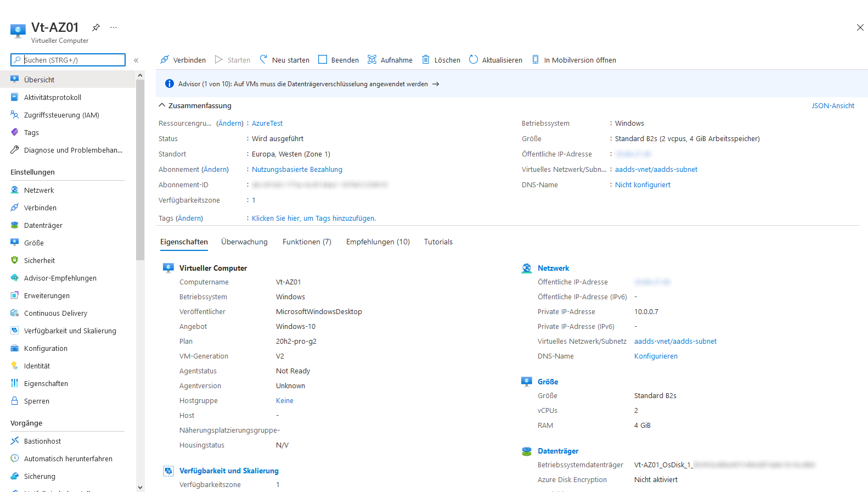
Task: Open Zugriffssteuerung (IAM) in sidebar
Action: coord(67,115)
